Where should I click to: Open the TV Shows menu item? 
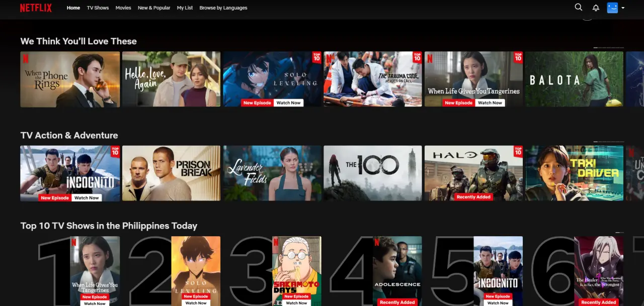tap(98, 8)
